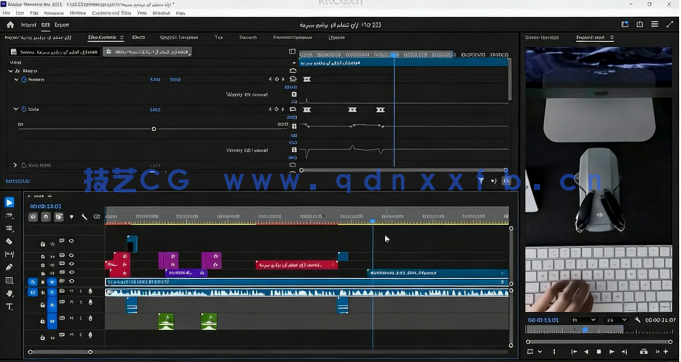Switch to the Import tab
The height and width of the screenshot is (362, 681).
[29, 25]
